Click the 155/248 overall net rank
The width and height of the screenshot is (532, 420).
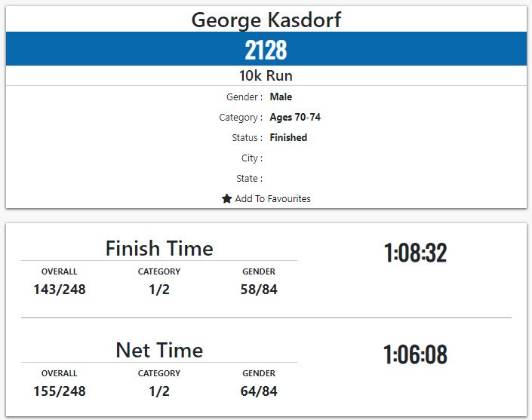tap(60, 391)
